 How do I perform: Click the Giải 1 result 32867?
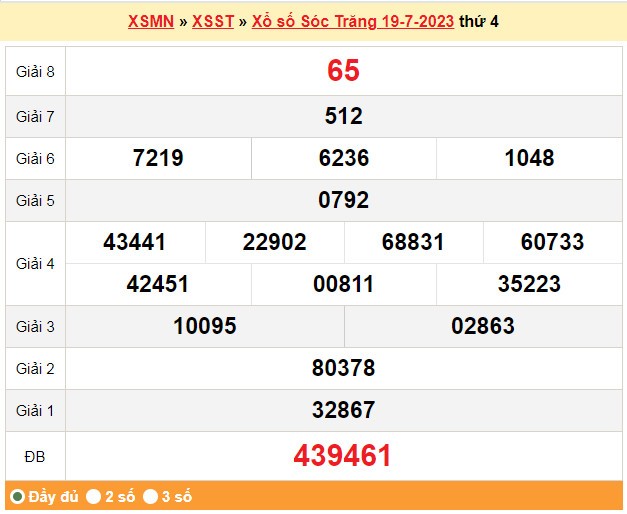point(343,410)
